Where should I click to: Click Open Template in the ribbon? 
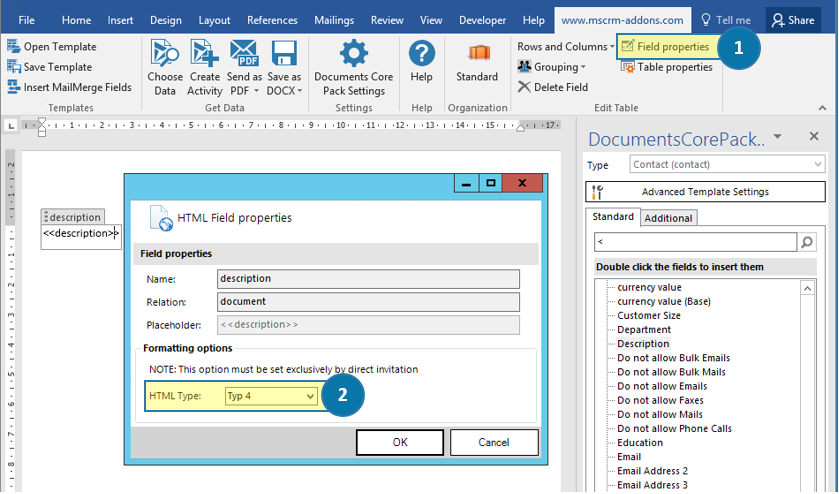pos(52,47)
